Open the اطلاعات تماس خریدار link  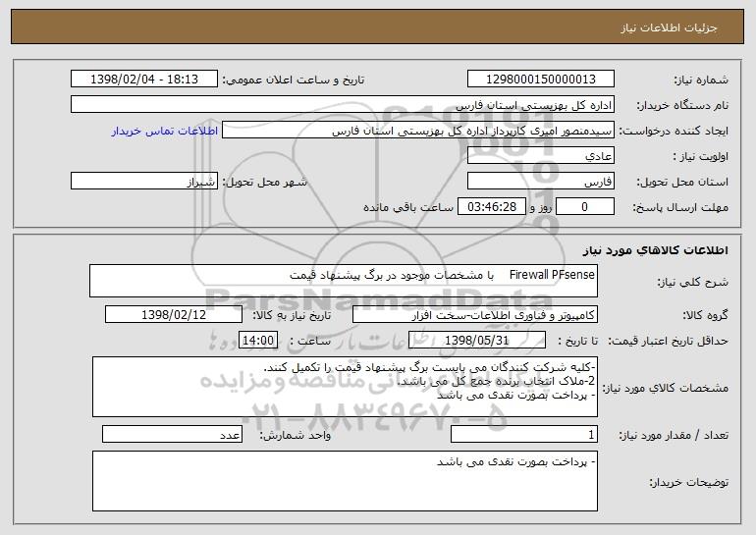point(165,131)
